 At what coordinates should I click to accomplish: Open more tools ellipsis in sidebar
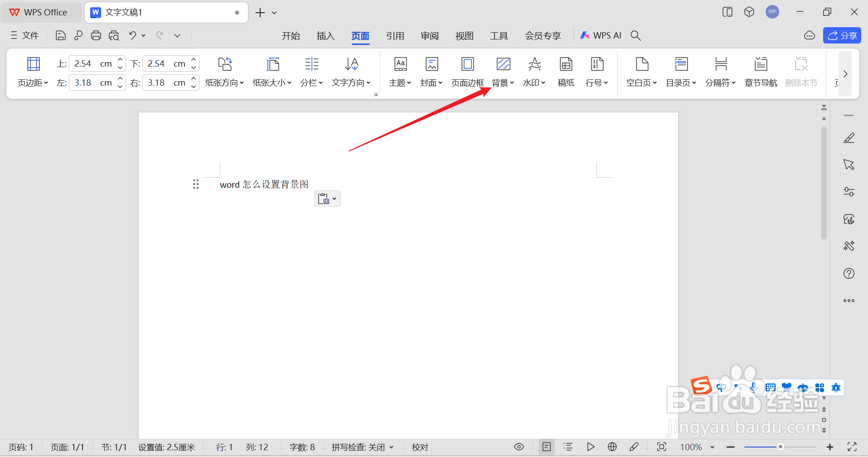(849, 301)
